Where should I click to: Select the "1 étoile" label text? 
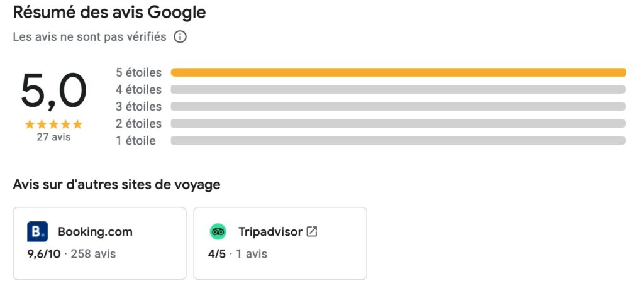(135, 141)
